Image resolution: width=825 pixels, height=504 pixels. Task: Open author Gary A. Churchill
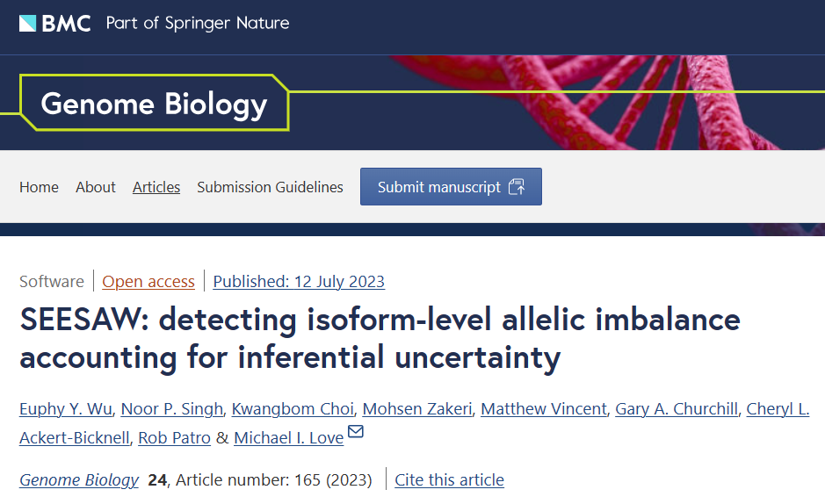[677, 409]
